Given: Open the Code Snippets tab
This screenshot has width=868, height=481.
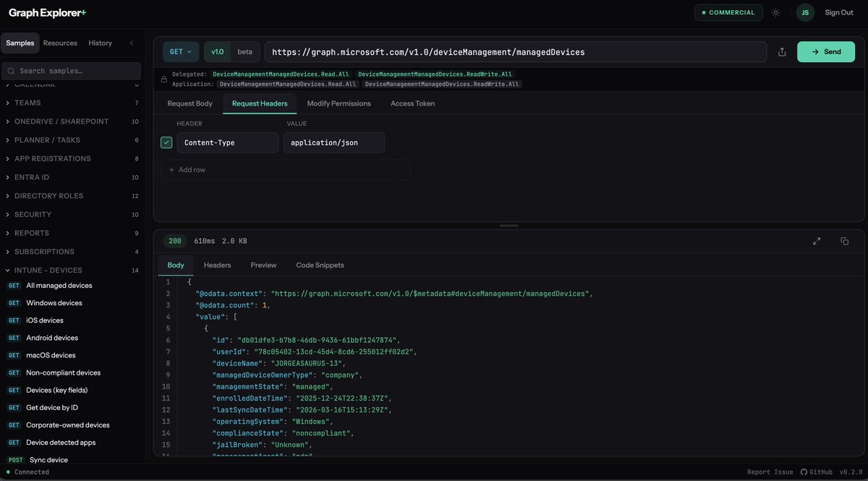Looking at the screenshot, I should (320, 265).
